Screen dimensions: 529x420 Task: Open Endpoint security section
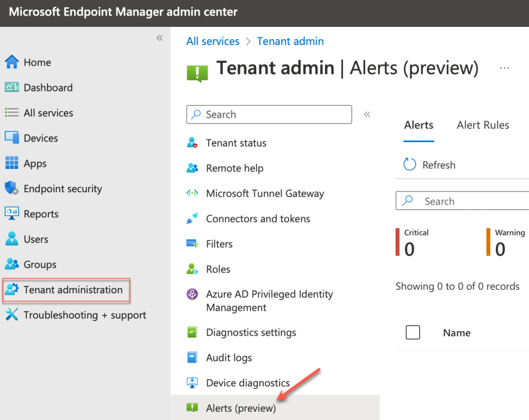click(63, 189)
